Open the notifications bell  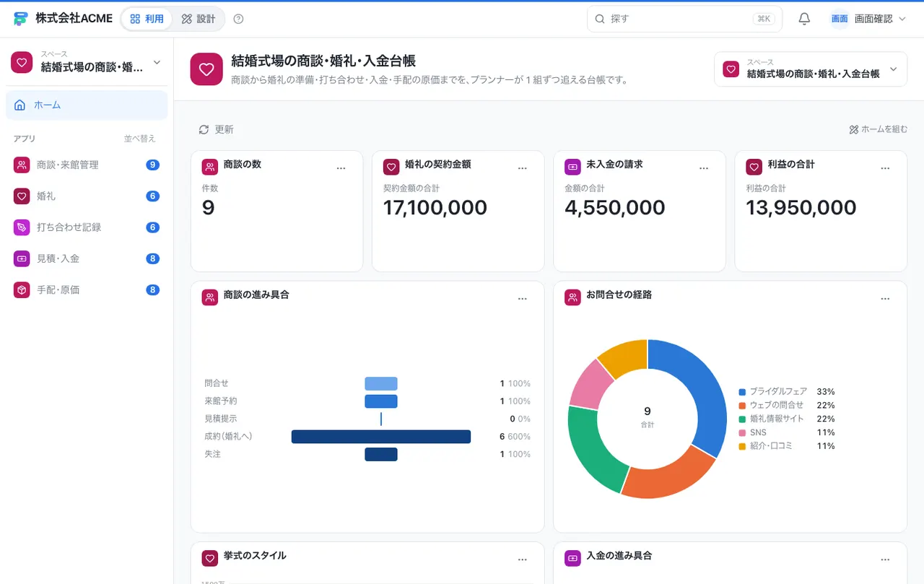point(804,19)
